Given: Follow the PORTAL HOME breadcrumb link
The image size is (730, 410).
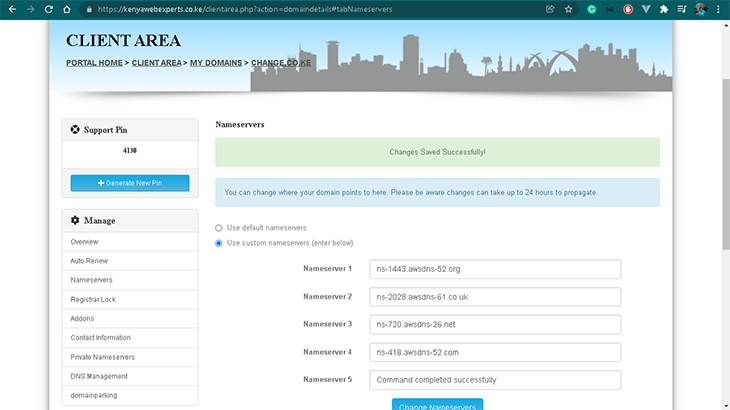Looking at the screenshot, I should click(94, 63).
